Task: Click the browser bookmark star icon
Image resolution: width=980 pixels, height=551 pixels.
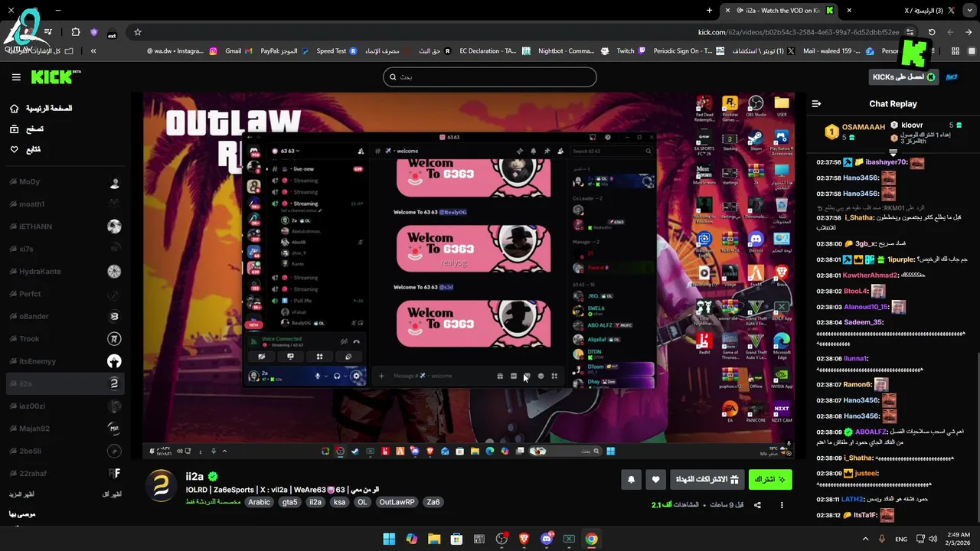Action: pyautogui.click(x=138, y=32)
